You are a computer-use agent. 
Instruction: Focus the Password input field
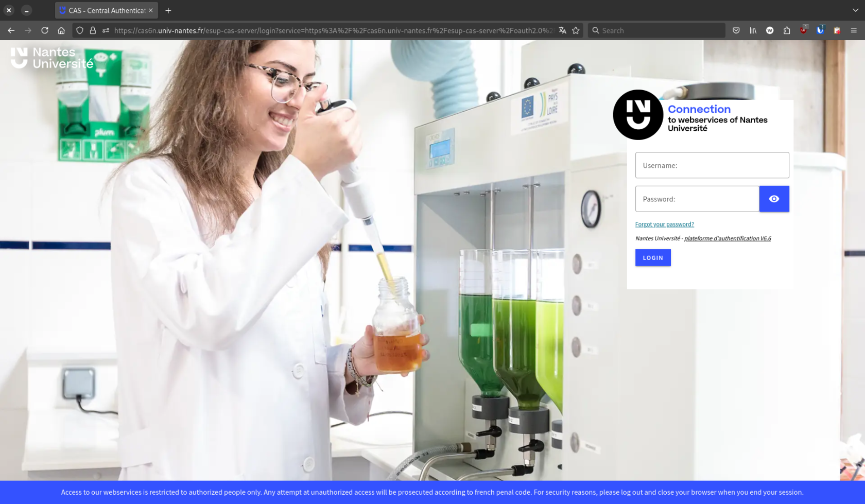click(697, 199)
